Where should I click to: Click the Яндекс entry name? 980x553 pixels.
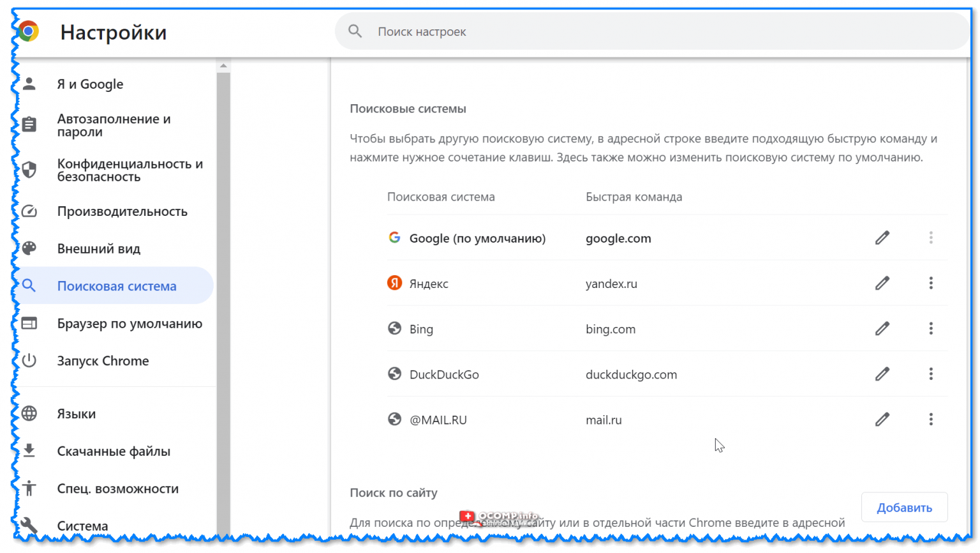coord(429,284)
